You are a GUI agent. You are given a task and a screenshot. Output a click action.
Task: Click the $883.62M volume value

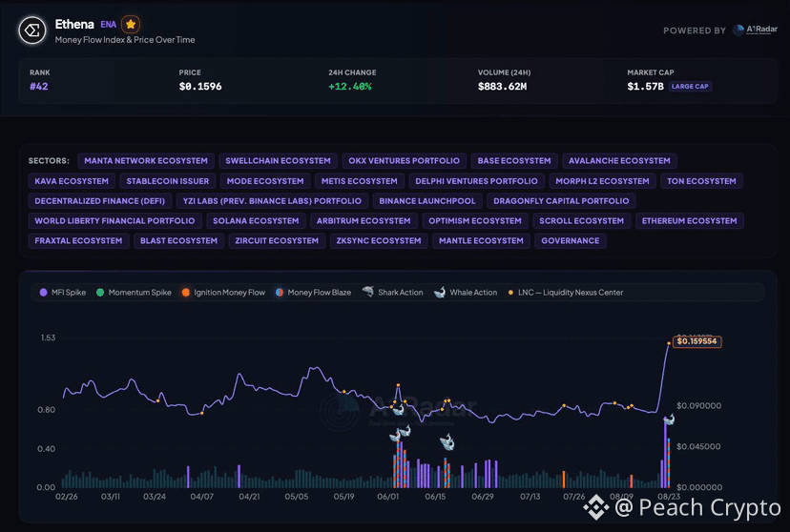[x=502, y=87]
